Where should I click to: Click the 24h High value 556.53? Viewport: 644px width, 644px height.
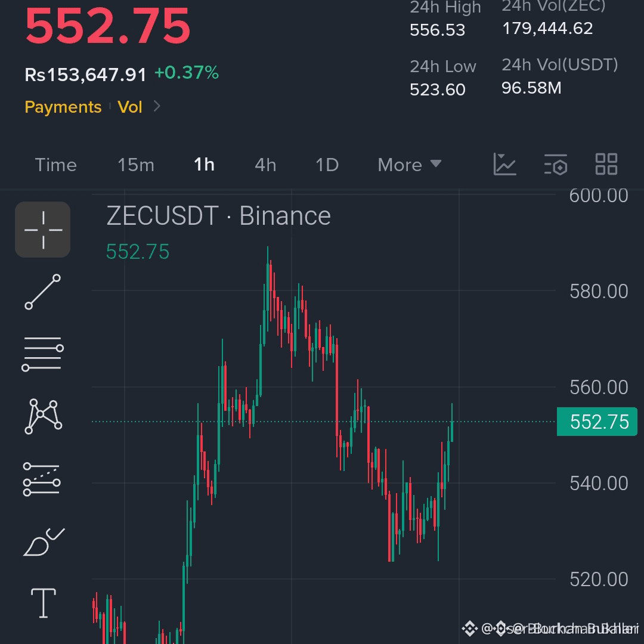pos(438,30)
